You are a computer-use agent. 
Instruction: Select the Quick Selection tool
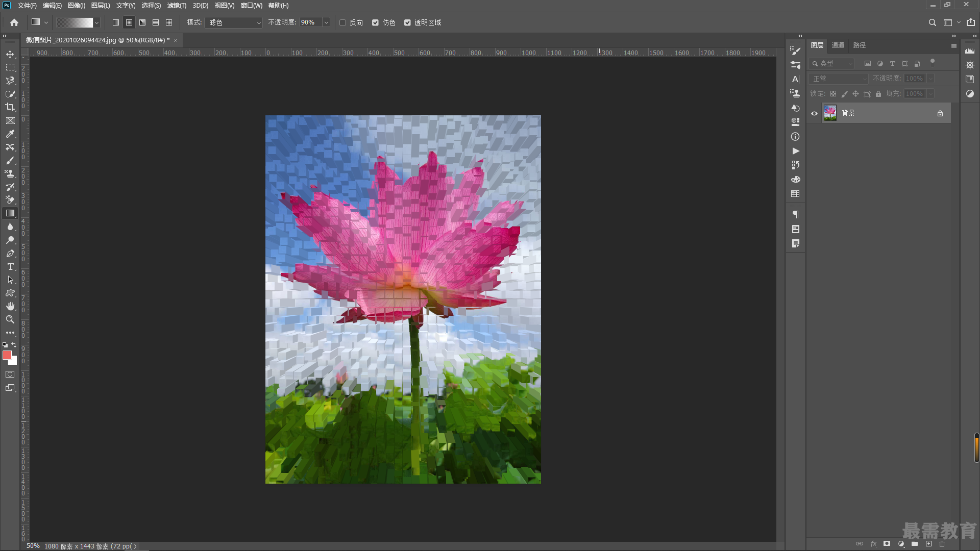click(10, 94)
